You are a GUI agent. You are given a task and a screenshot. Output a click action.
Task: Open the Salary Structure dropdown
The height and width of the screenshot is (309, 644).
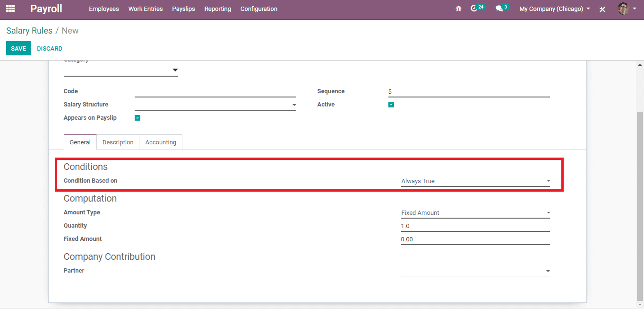[x=215, y=105]
